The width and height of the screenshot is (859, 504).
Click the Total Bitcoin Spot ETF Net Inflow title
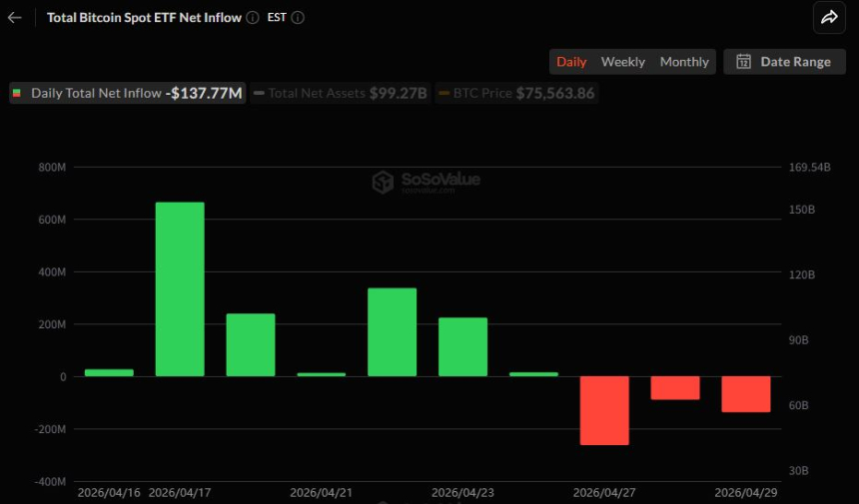click(x=144, y=17)
